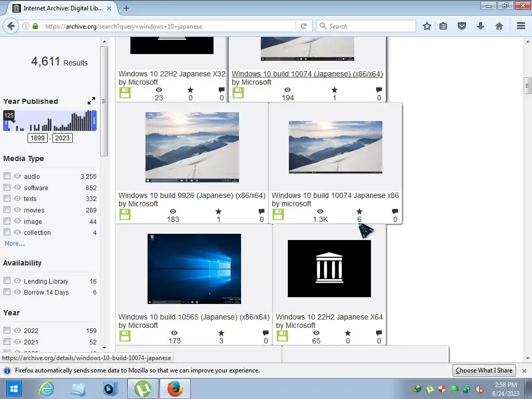This screenshot has height=399, width=532.
Task: Show more media types via More...
Action: pos(15,244)
